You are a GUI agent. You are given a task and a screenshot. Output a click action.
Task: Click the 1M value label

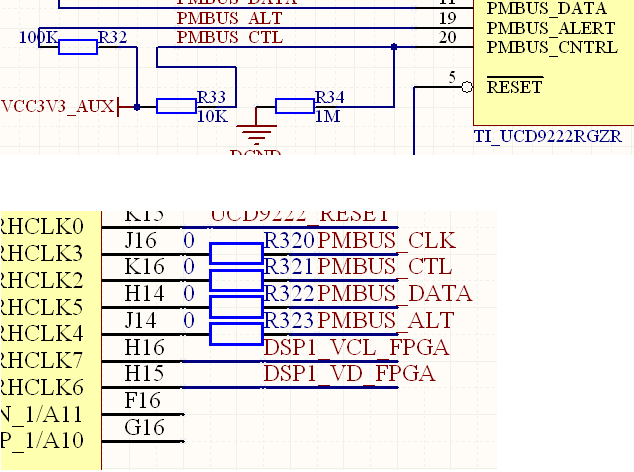[x=328, y=116]
